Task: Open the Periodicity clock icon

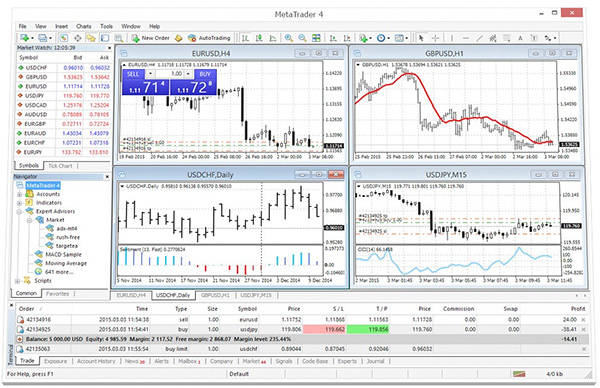Action: pos(381,38)
